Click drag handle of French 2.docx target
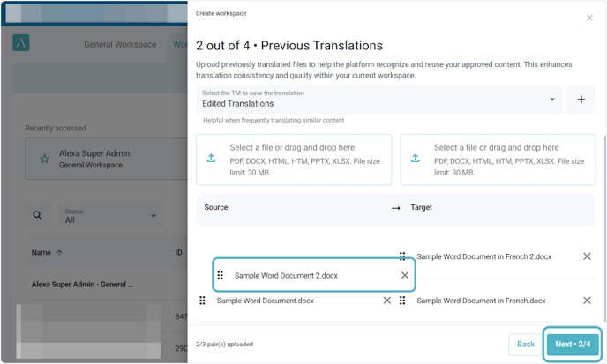The width and height of the screenshot is (607, 364). click(402, 256)
